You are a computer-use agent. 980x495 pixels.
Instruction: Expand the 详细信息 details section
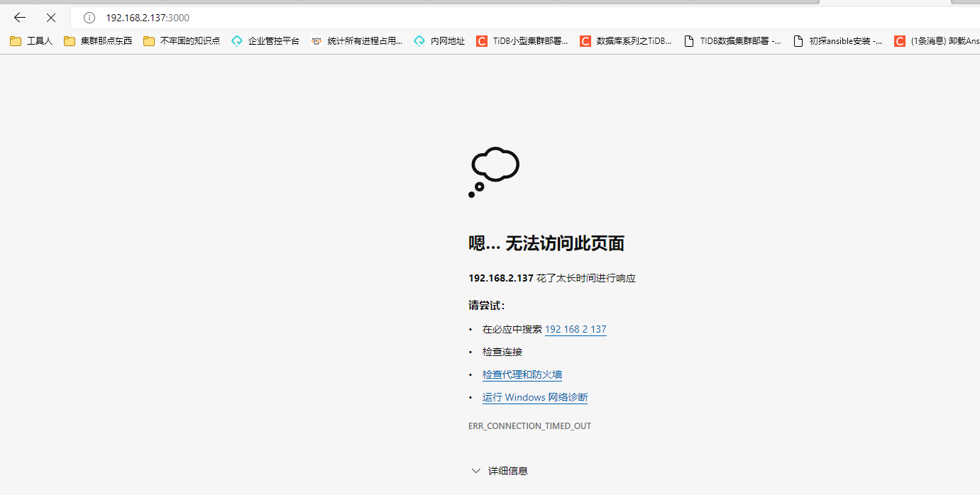(x=500, y=471)
